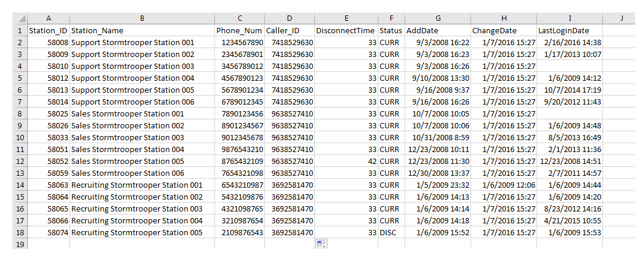Select row 18 header
This screenshot has height=259, width=644.
coord(20,233)
